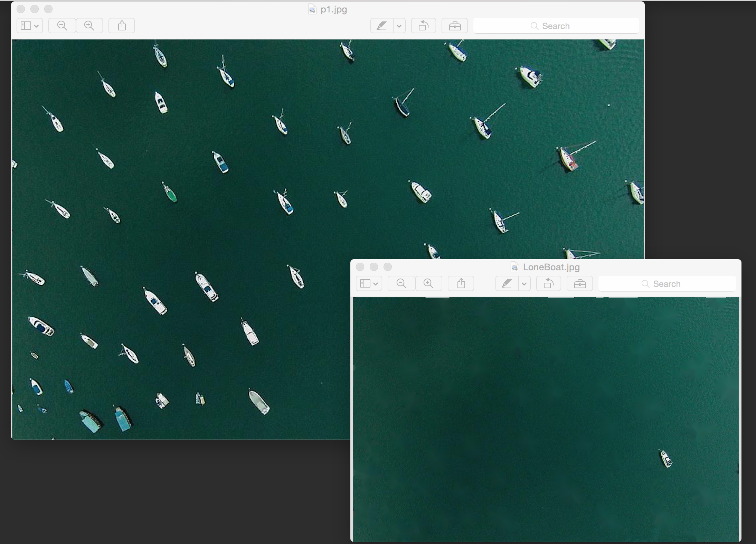The image size is (756, 544).
Task: Share the LoneBoat.jpg image
Action: pyautogui.click(x=461, y=283)
